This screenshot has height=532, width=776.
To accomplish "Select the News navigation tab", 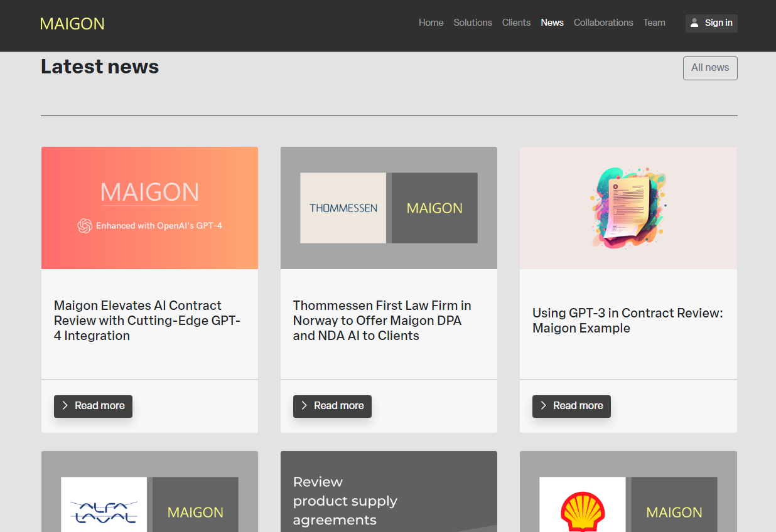I will (552, 23).
